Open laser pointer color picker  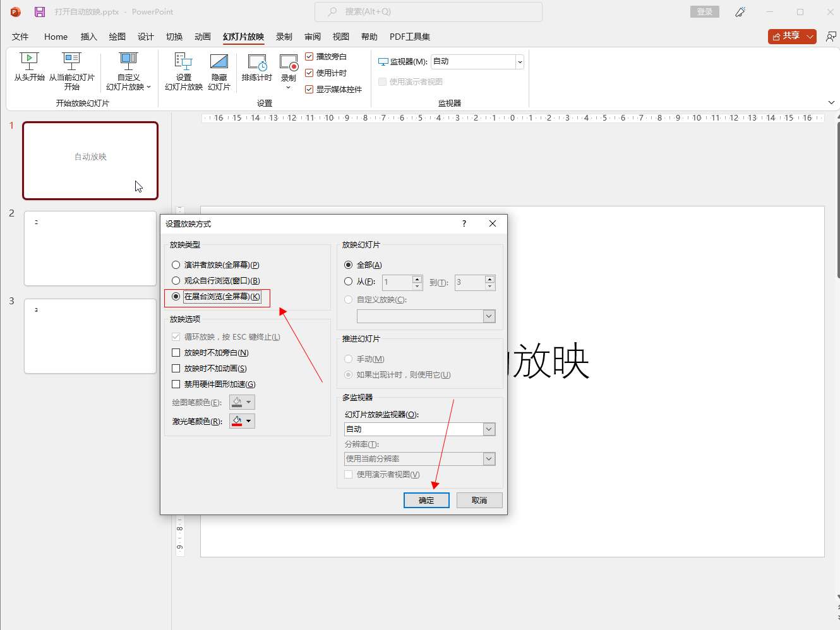click(x=242, y=421)
